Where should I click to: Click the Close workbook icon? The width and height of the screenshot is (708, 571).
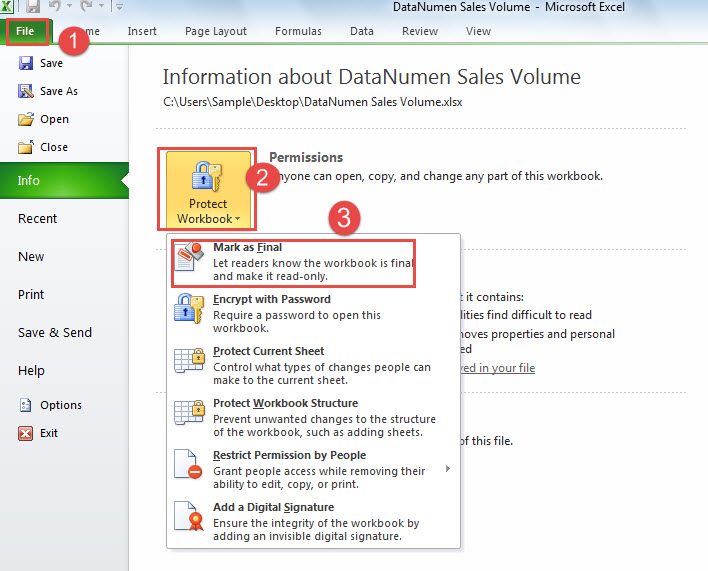point(26,147)
